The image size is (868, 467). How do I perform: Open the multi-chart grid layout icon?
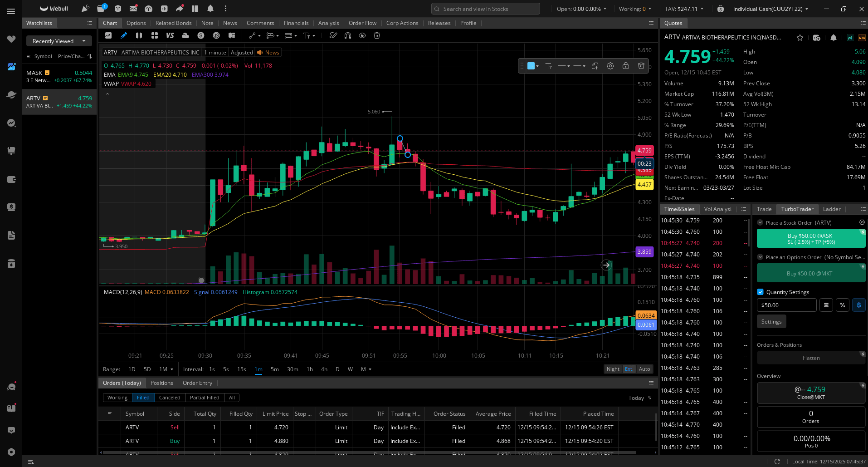(155, 35)
